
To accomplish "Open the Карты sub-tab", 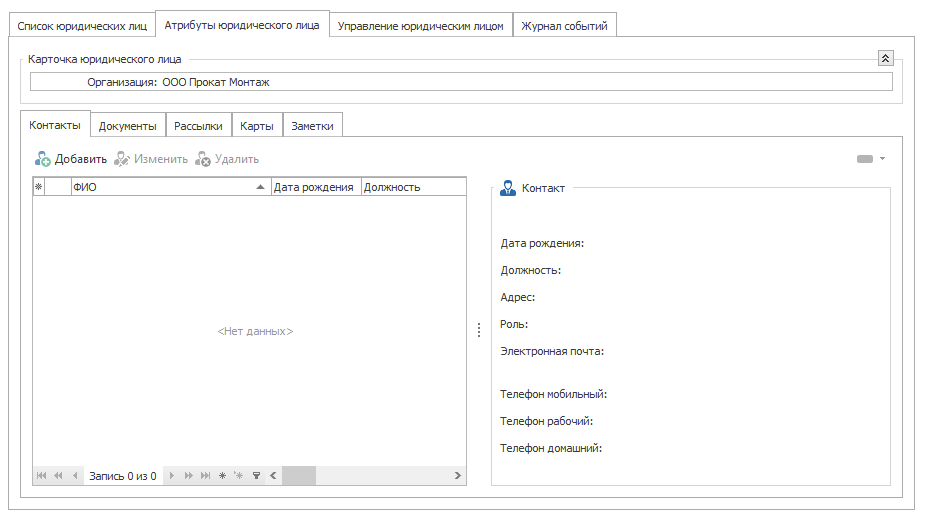I will pyautogui.click(x=257, y=126).
